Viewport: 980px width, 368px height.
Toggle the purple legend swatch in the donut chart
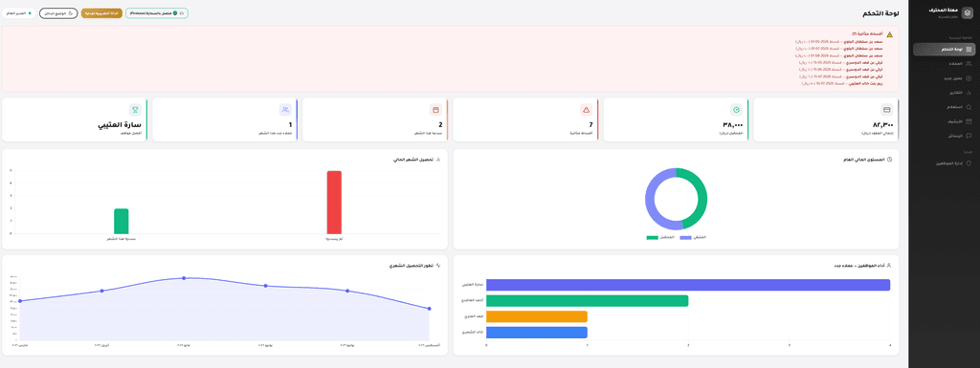686,238
